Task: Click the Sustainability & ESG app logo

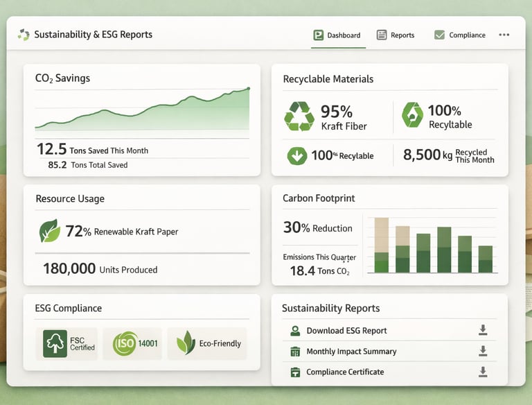Action: click(24, 35)
